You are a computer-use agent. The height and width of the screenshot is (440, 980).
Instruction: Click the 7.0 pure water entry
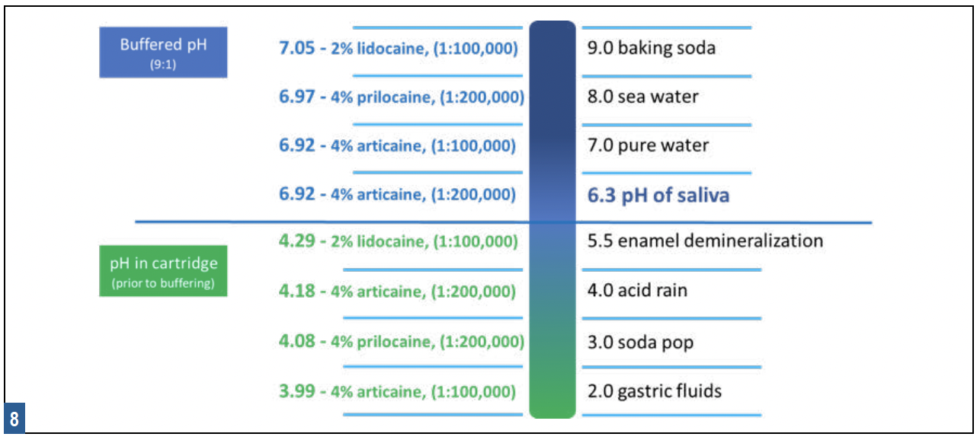(648, 145)
